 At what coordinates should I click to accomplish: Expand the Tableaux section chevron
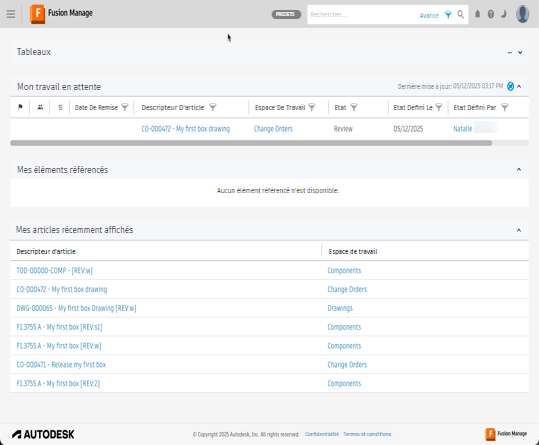click(x=520, y=52)
